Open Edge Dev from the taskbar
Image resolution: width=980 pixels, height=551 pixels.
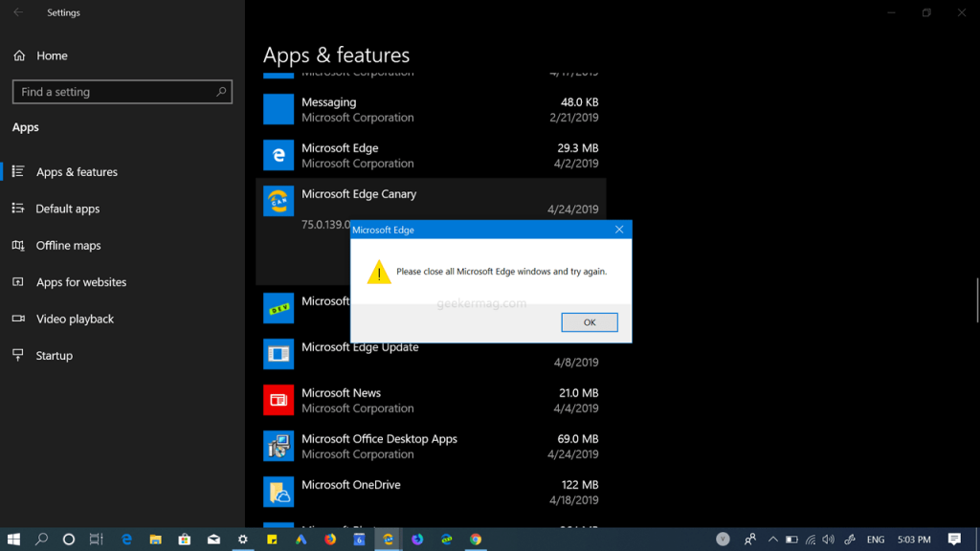[x=446, y=540]
